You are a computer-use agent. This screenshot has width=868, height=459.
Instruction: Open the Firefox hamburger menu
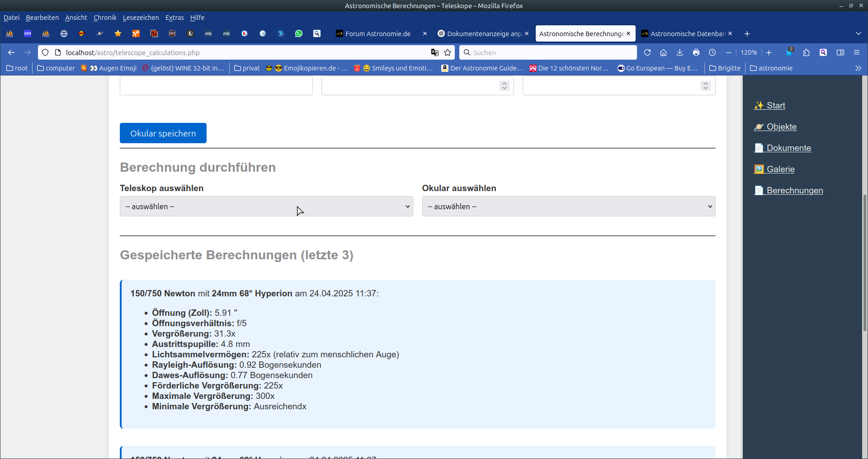pos(857,52)
